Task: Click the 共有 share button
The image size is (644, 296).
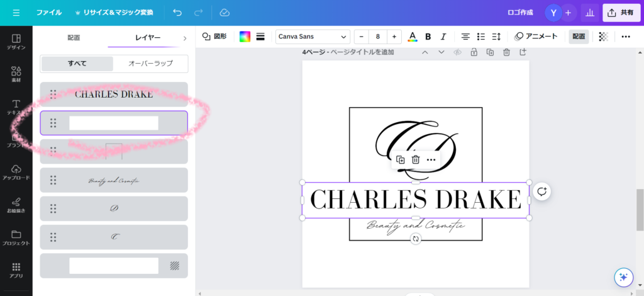Action: pos(621,13)
